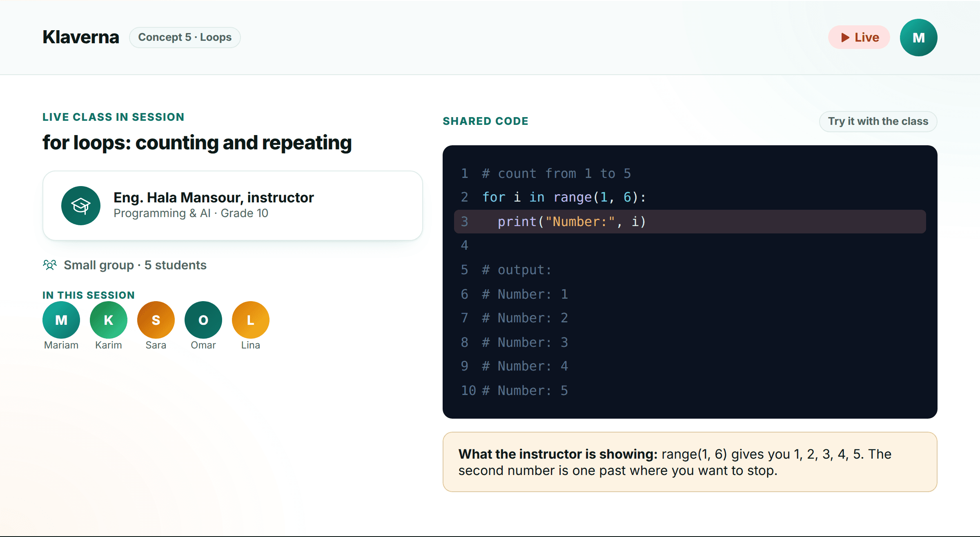Click the Try it with the class button

pyautogui.click(x=878, y=122)
